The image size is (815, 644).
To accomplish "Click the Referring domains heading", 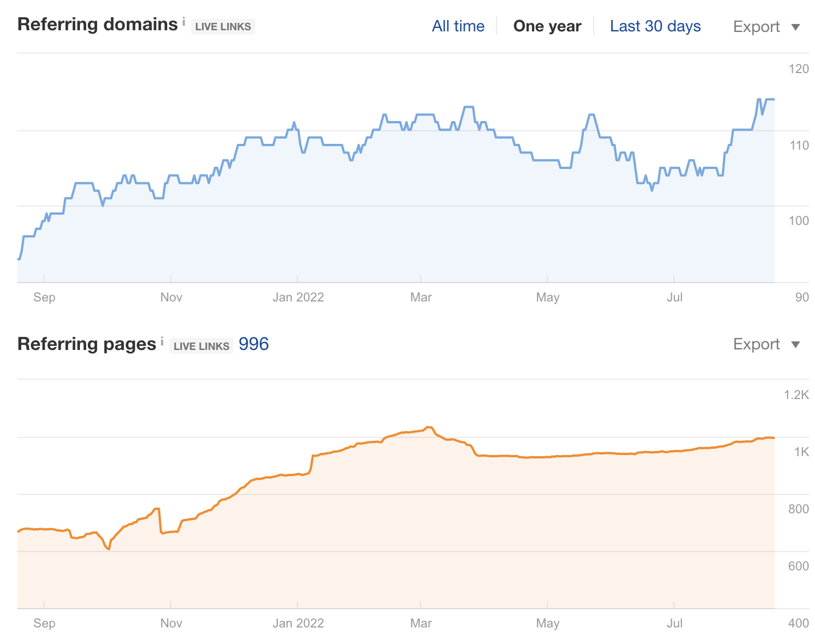I will (98, 25).
